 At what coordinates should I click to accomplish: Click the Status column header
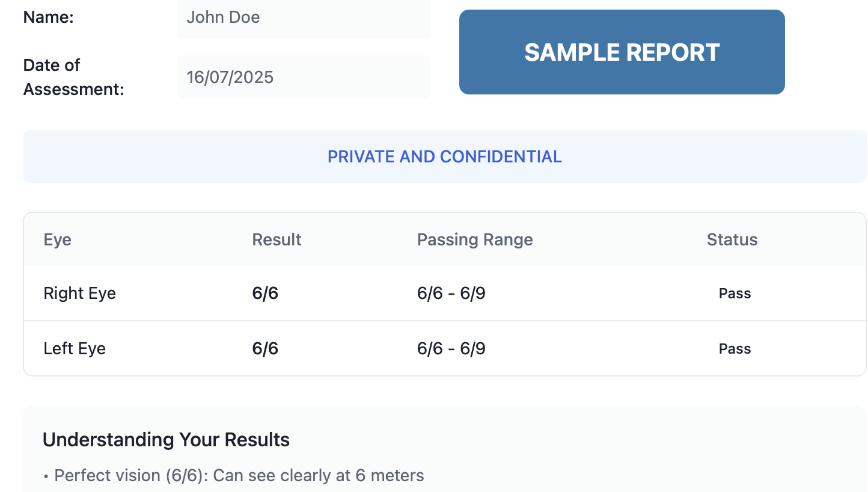coord(732,239)
